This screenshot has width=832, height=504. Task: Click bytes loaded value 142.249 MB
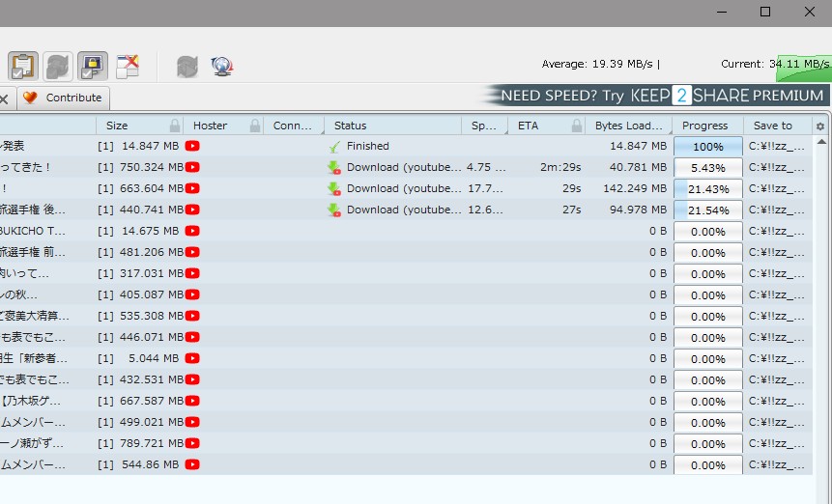pyautogui.click(x=635, y=188)
